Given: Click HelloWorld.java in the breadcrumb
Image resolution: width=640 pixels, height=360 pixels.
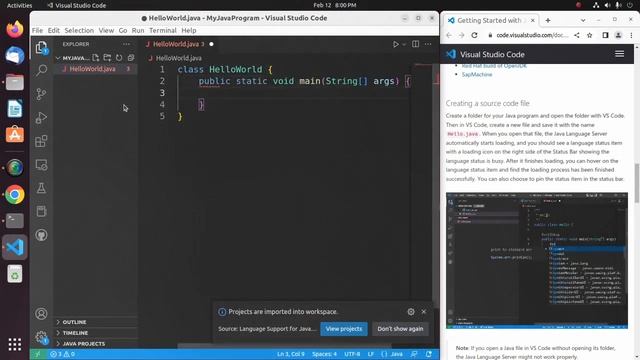Looking at the screenshot, I should pyautogui.click(x=178, y=58).
